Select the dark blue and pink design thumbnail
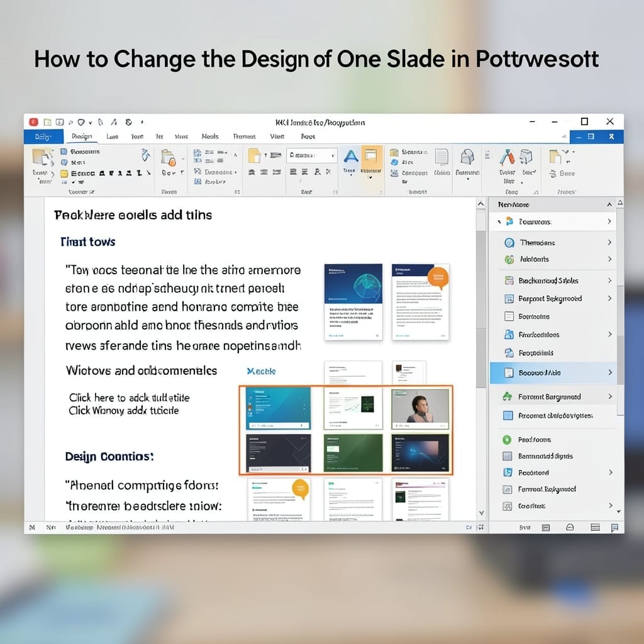This screenshot has width=644, height=644. pyautogui.click(x=420, y=453)
